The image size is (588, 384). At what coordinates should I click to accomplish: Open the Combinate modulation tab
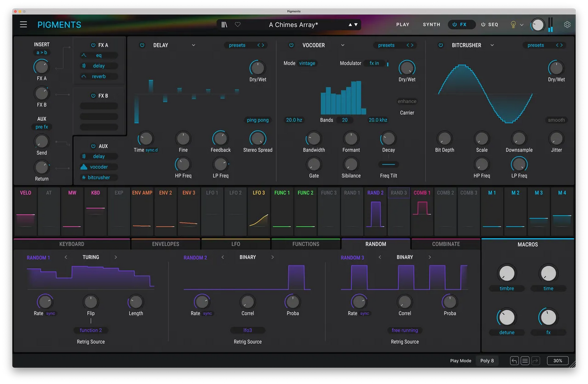(x=446, y=244)
